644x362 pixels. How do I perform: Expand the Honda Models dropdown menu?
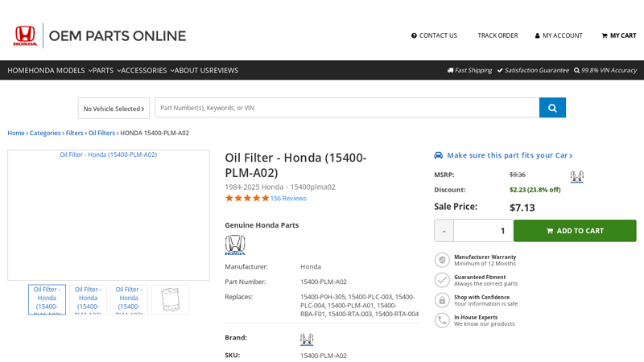click(60, 70)
